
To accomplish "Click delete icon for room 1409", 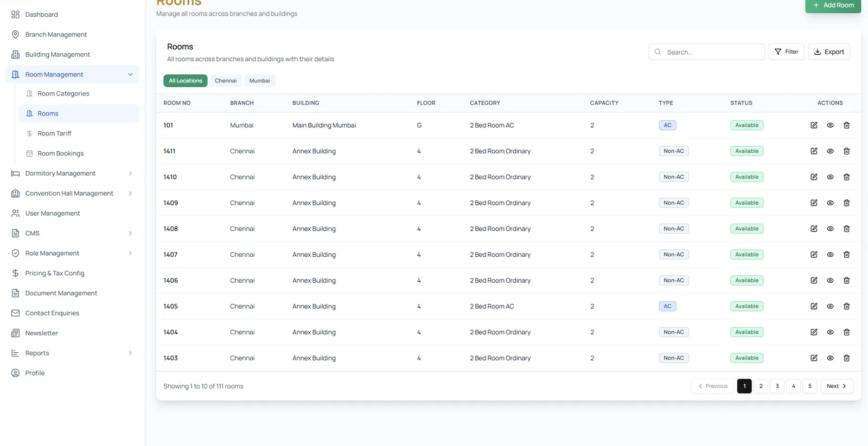I will [x=846, y=203].
